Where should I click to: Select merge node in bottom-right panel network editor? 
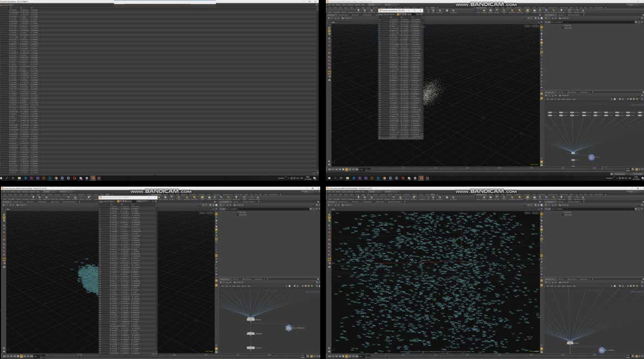(570, 343)
